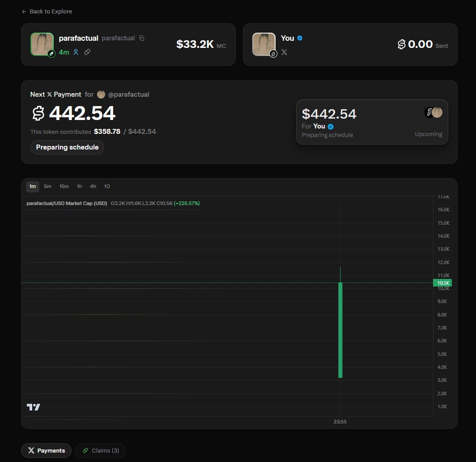
Task: Click the stacked avatars on payment card
Action: [433, 112]
